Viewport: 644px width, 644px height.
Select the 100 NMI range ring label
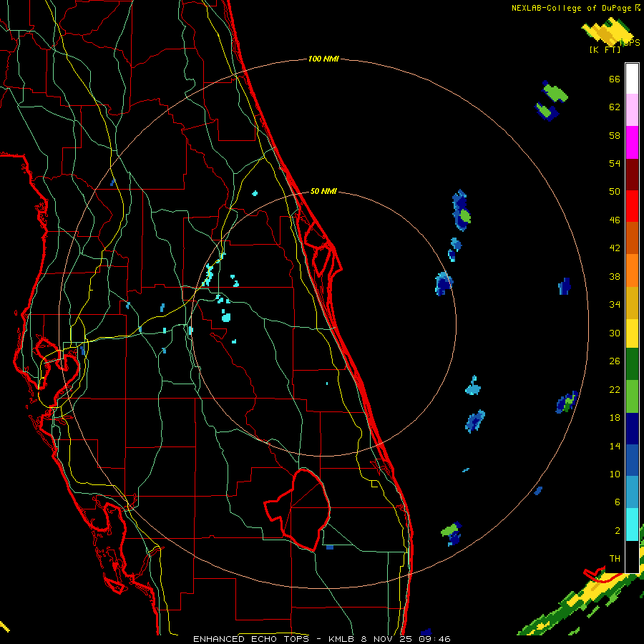[x=323, y=59]
